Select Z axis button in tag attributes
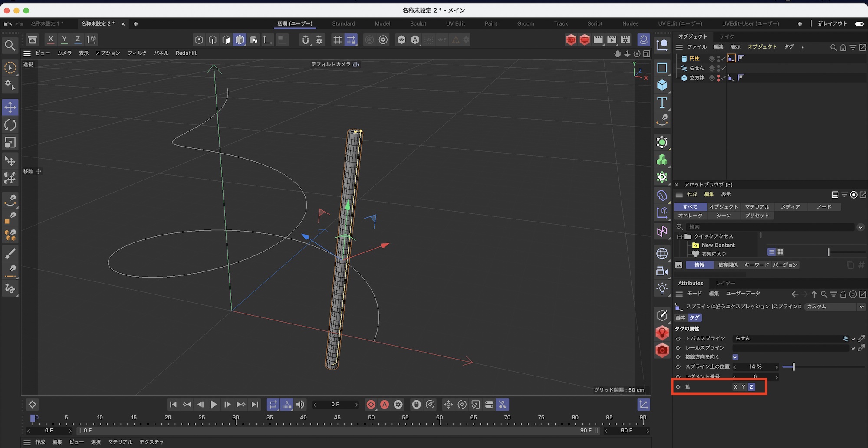Image resolution: width=868 pixels, height=448 pixels. point(751,387)
